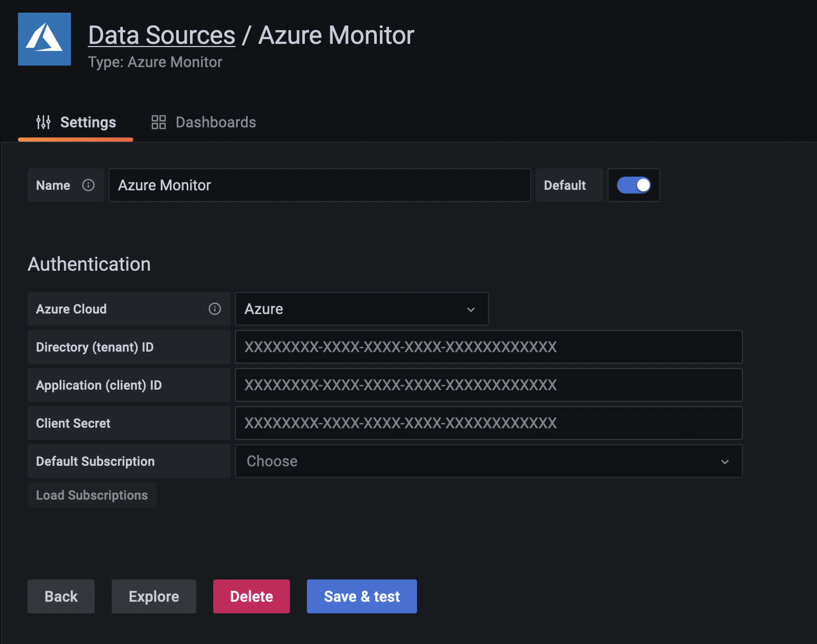Click the Azure Monitor logo icon
817x644 pixels.
(x=44, y=39)
